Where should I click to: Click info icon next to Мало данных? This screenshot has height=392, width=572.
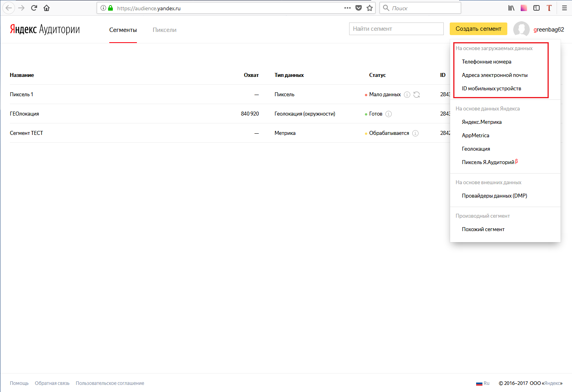407,95
